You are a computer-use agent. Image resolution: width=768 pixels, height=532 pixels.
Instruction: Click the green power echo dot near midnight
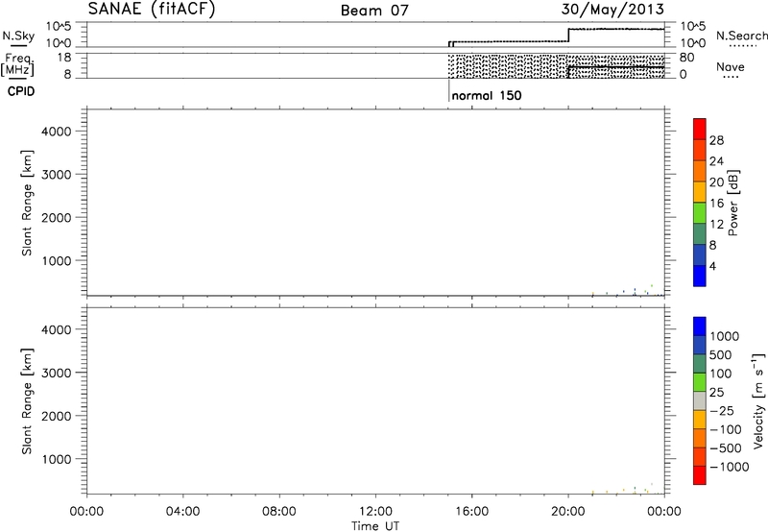(652, 285)
